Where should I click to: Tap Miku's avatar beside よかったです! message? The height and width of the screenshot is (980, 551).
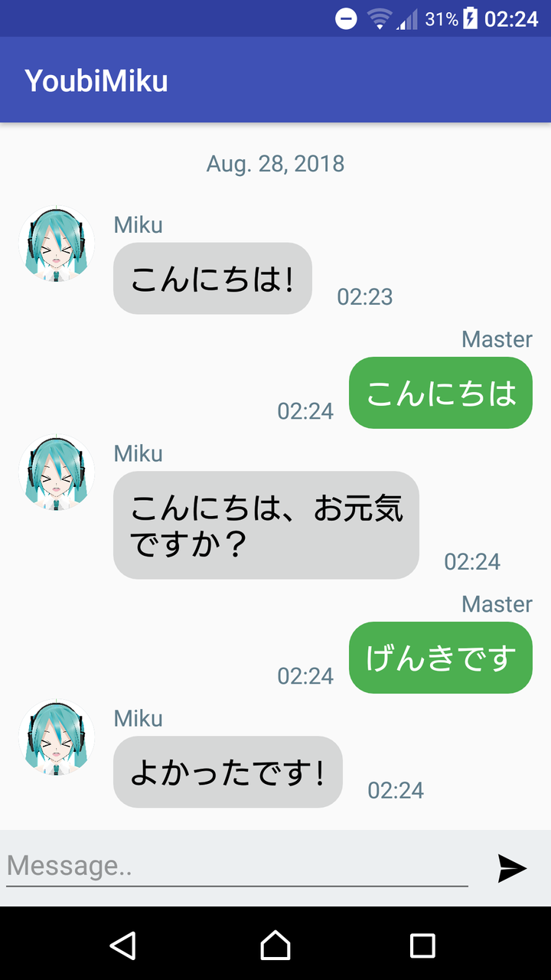click(x=57, y=738)
